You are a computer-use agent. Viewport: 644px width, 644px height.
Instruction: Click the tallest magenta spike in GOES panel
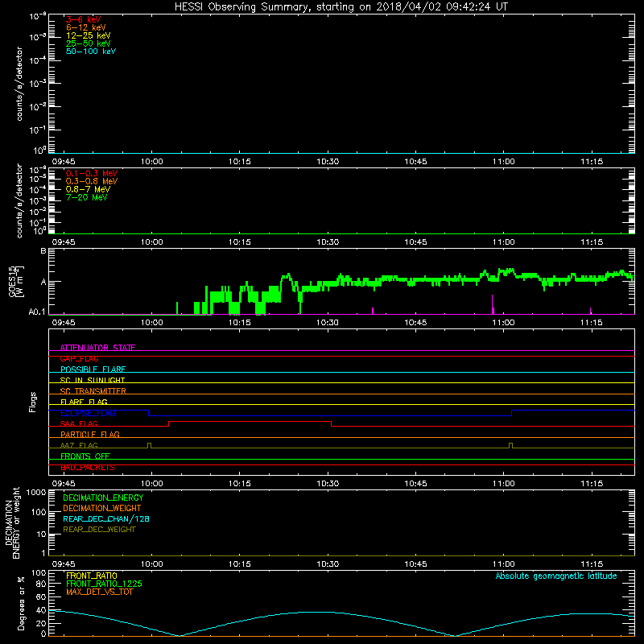(492, 304)
